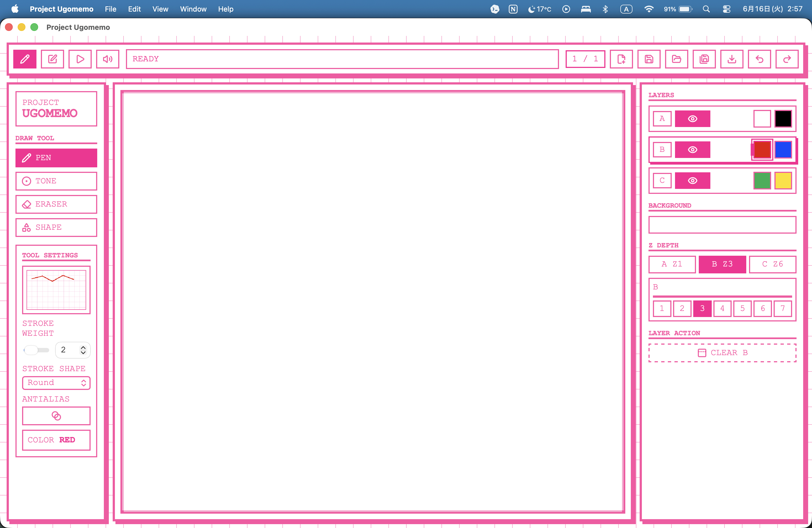Pick the black swatch on layer A
Screen dimensions: 812x528
[783, 119]
